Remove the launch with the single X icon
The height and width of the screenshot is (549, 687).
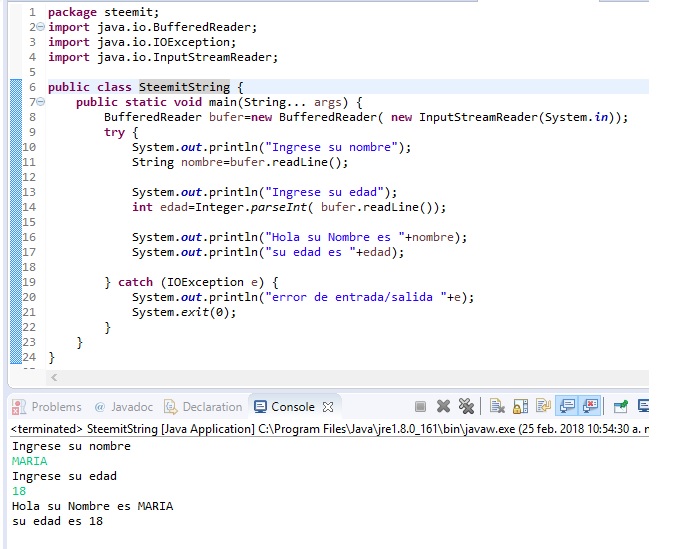[x=443, y=407]
